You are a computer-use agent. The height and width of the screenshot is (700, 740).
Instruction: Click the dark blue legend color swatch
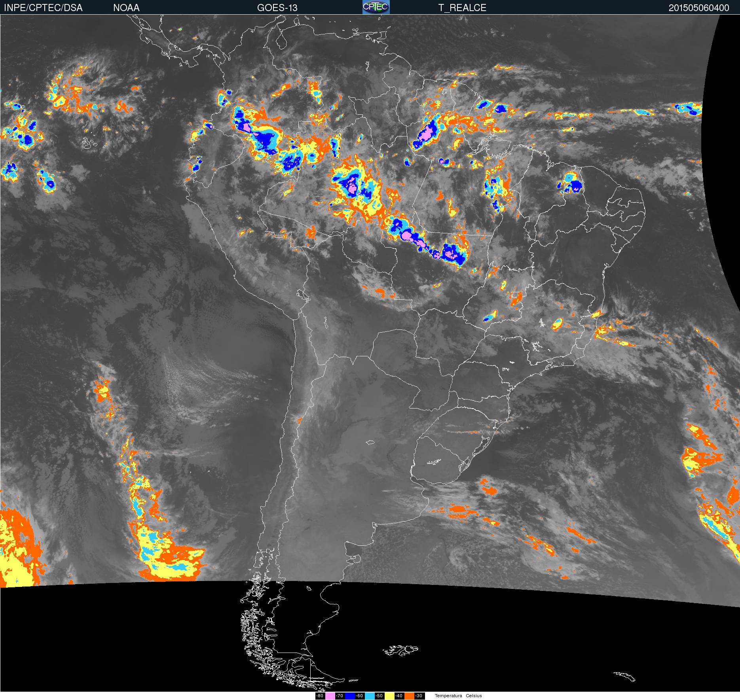(350, 696)
